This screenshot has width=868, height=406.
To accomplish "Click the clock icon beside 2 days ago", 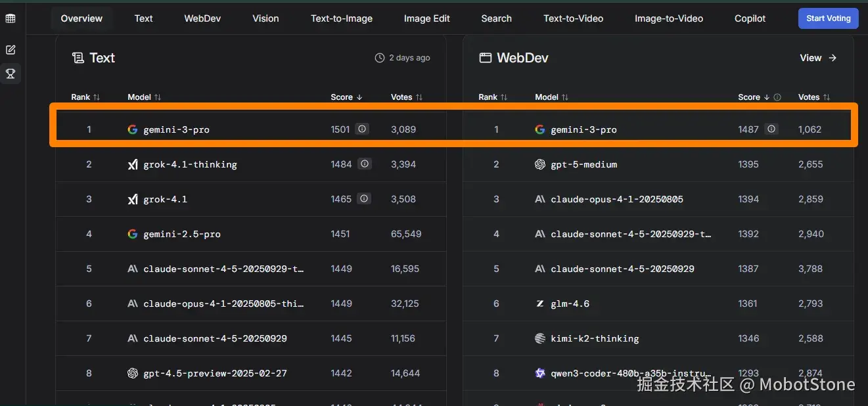I will 380,58.
